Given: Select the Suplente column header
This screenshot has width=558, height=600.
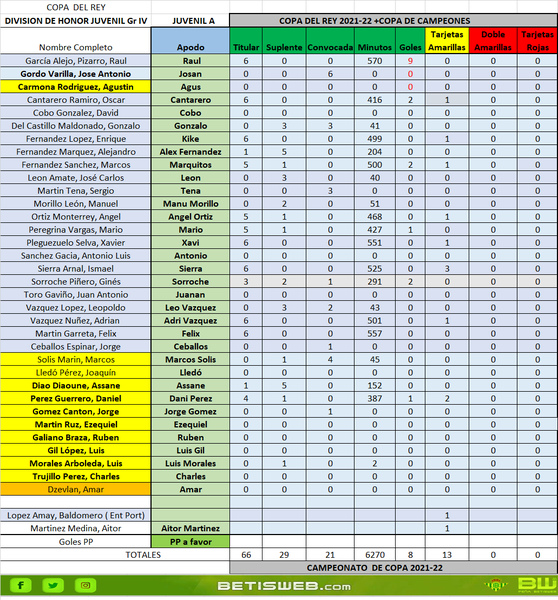Looking at the screenshot, I should (284, 41).
